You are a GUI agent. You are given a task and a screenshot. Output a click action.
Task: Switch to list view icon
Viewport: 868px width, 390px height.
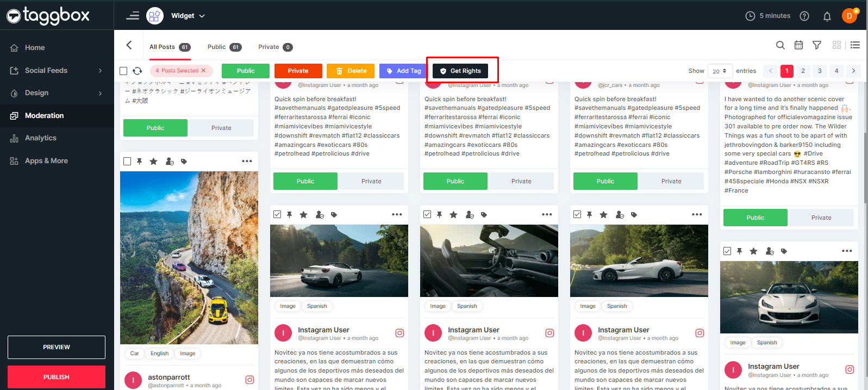(855, 45)
